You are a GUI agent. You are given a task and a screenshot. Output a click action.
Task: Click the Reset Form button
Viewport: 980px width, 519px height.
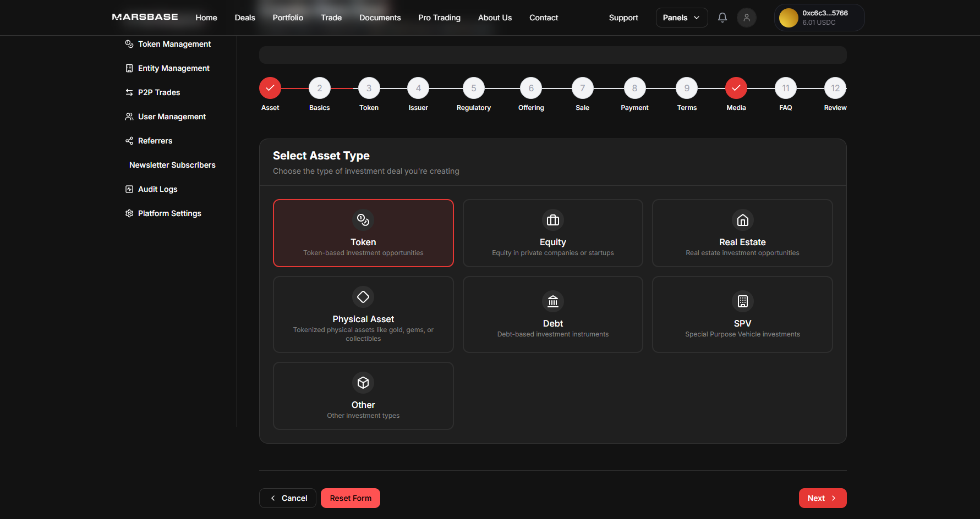pos(351,498)
